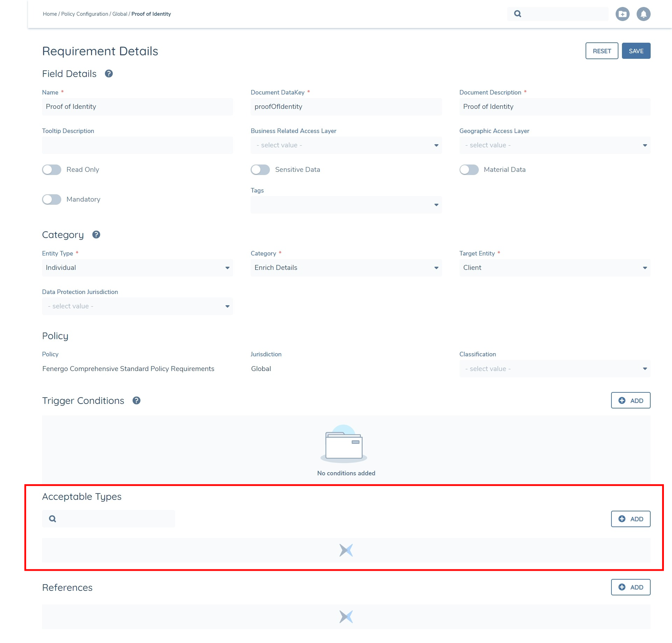Click the SAVE button
672x643 pixels.
pyautogui.click(x=636, y=51)
